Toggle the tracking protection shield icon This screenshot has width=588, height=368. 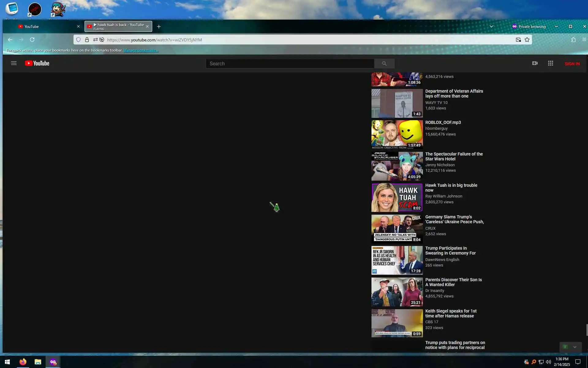pyautogui.click(x=78, y=40)
